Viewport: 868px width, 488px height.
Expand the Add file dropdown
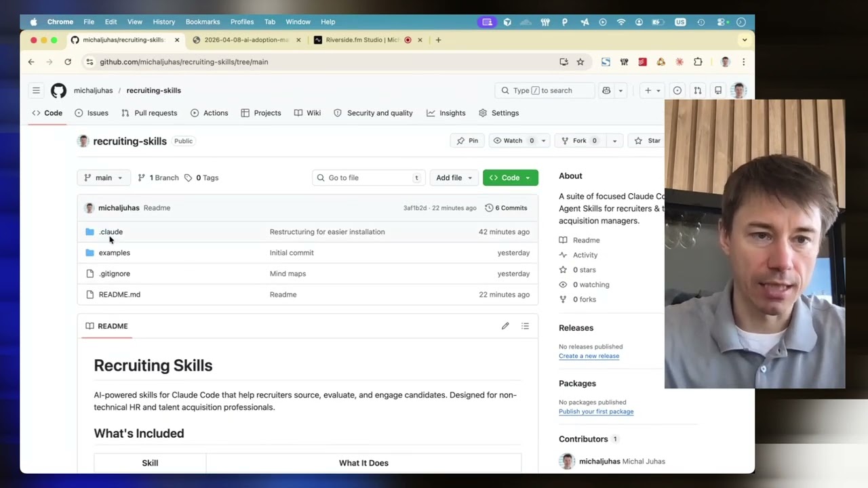pos(454,178)
